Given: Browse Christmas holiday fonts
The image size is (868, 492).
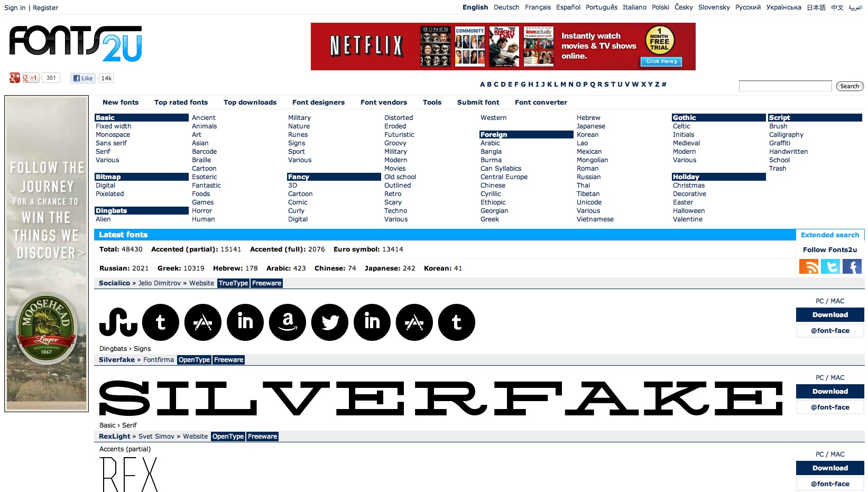Looking at the screenshot, I should click(x=689, y=185).
